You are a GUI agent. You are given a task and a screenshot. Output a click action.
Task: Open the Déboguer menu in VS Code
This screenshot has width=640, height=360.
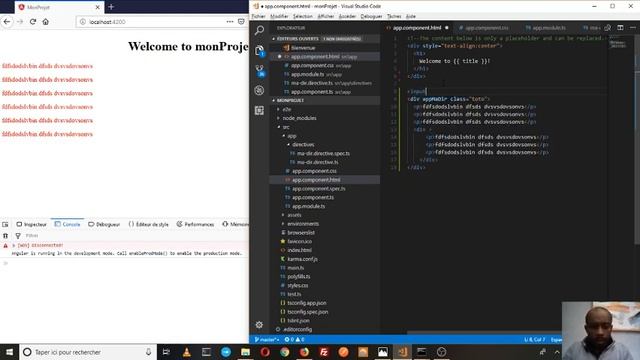pyautogui.click(x=371, y=16)
